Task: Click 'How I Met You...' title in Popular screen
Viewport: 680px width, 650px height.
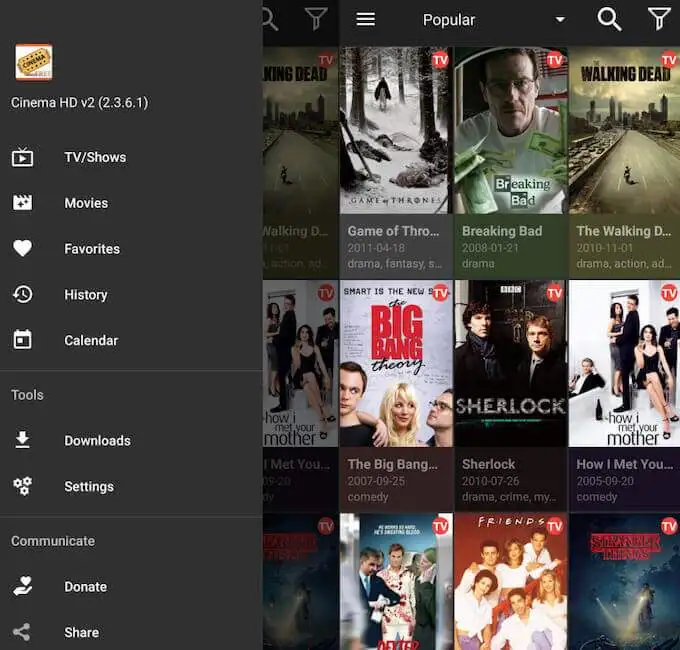Action: coord(624,464)
